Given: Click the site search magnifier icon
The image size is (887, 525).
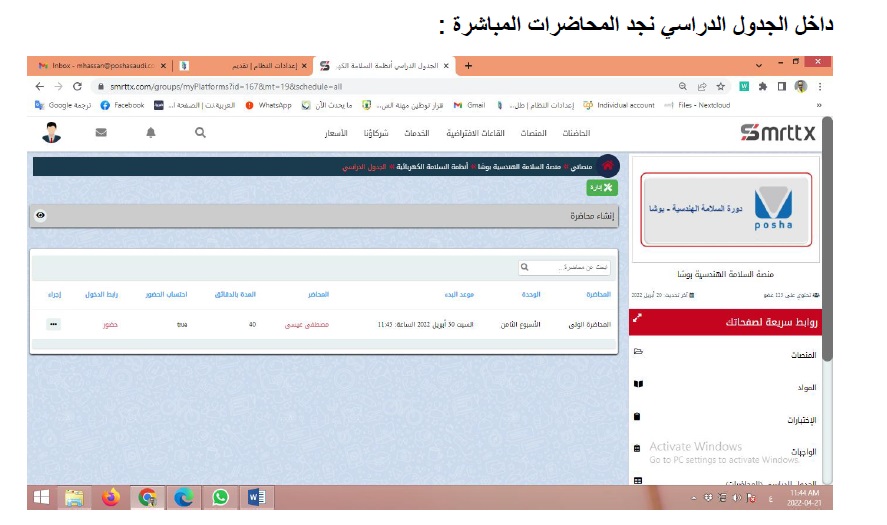Looking at the screenshot, I should 200,132.
